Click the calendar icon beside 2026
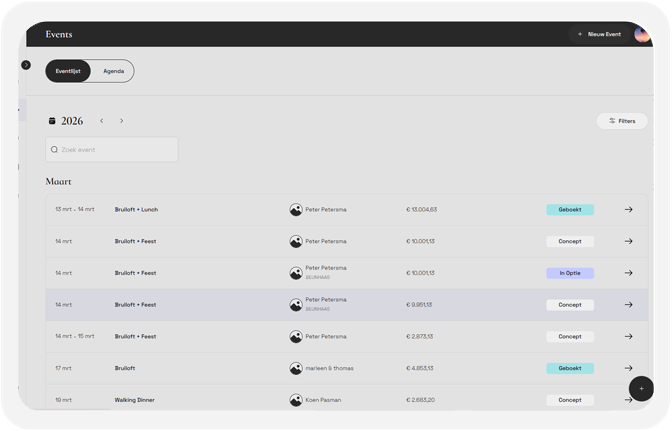The height and width of the screenshot is (431, 672). click(52, 121)
